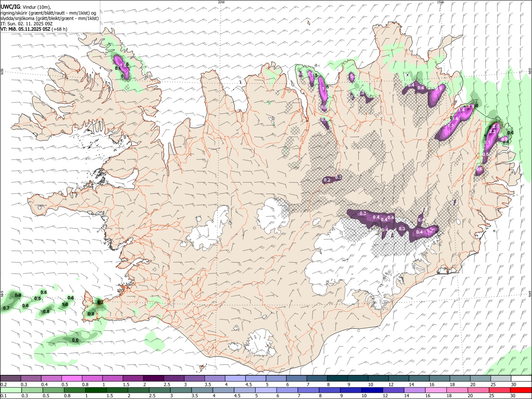Image resolution: width=532 pixels, height=399 pixels.
Task: Pick the palest green 0.1 swatch in rain legend
Action: click(x=10, y=390)
